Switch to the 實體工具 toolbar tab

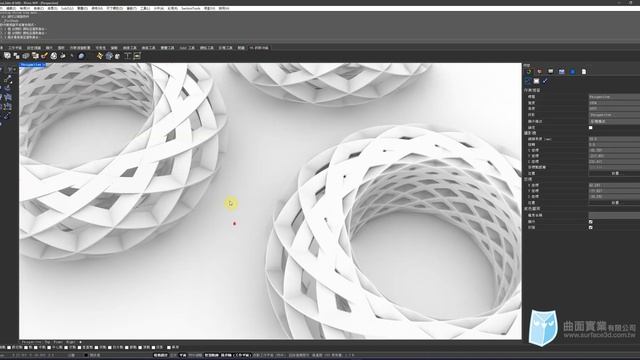(x=167, y=48)
